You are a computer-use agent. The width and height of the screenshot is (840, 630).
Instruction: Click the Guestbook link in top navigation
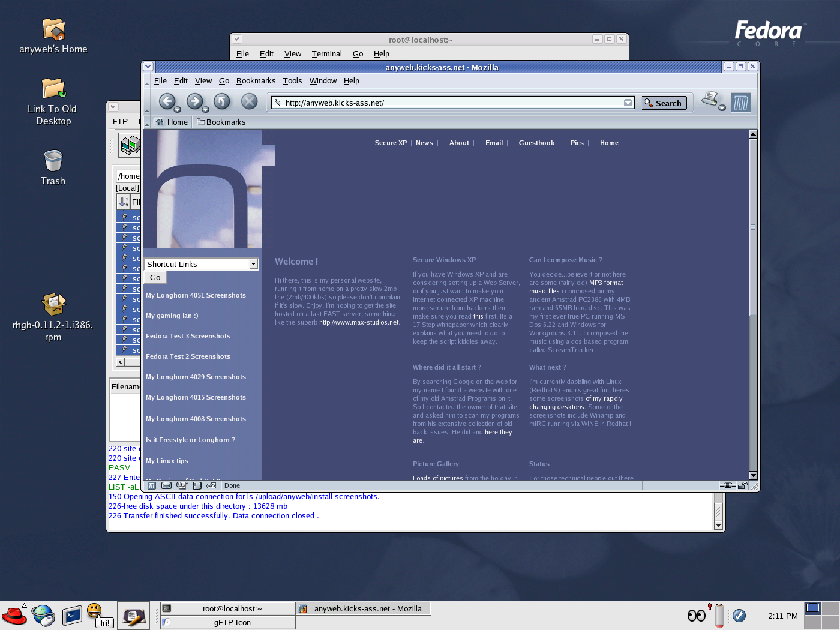[536, 143]
